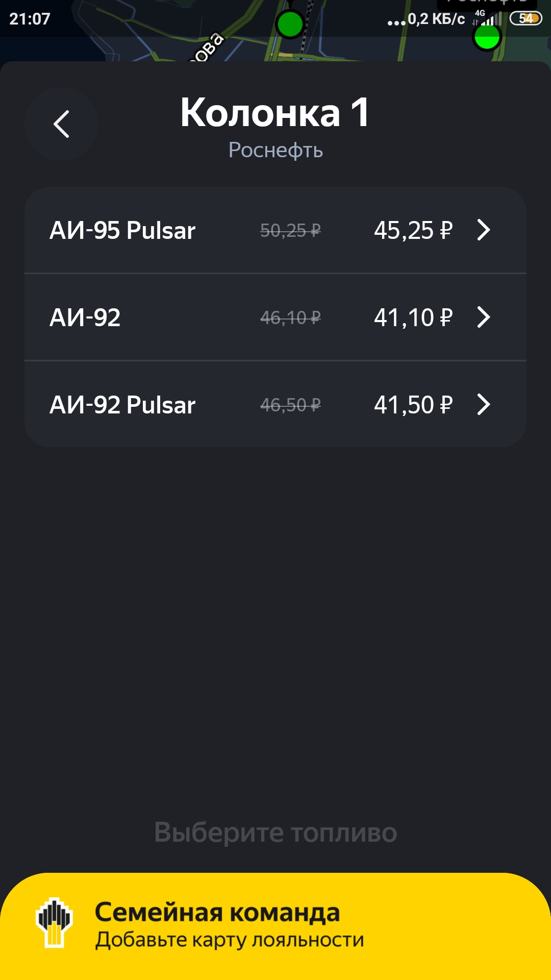Tap the back arrow button
551x980 pixels.
tap(61, 124)
